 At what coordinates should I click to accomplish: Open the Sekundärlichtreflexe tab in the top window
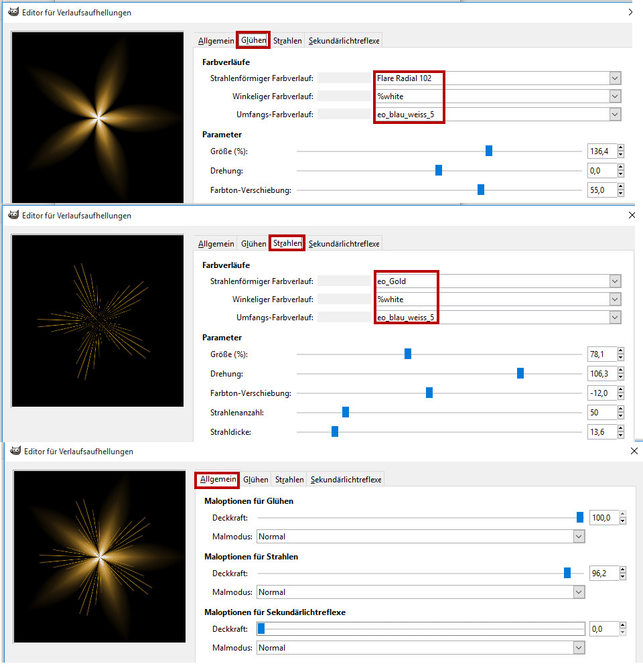[x=344, y=41]
